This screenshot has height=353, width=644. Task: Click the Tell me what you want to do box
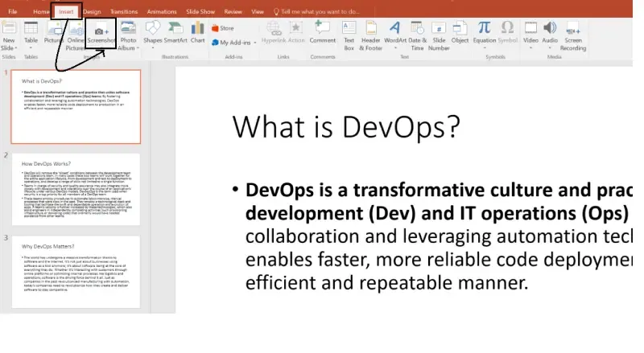(x=316, y=11)
